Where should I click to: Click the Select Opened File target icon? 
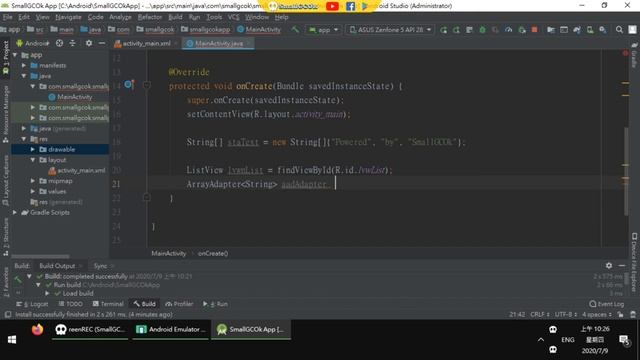point(59,43)
